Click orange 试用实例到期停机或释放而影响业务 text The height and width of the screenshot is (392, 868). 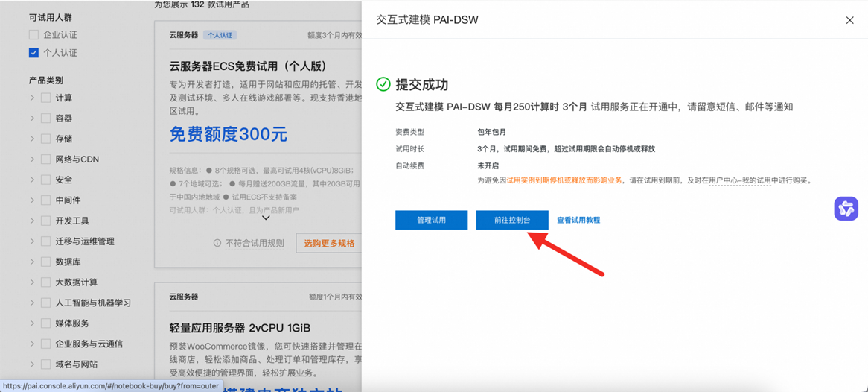point(564,180)
